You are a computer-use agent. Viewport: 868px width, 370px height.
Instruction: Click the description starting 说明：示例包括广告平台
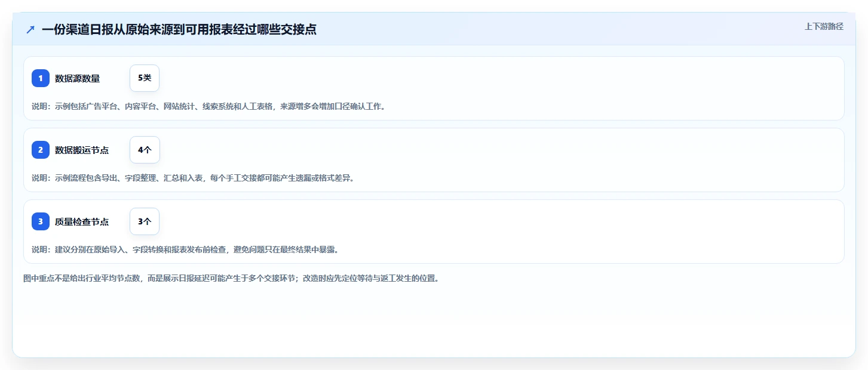point(208,106)
